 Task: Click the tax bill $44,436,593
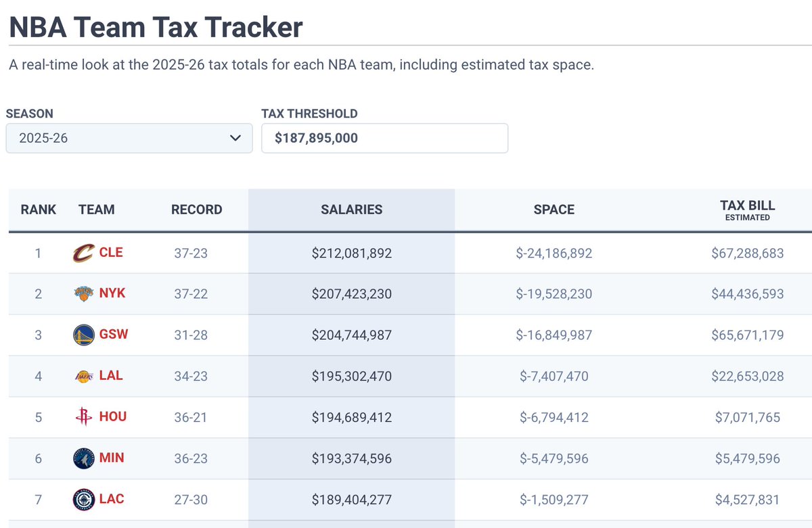(748, 294)
